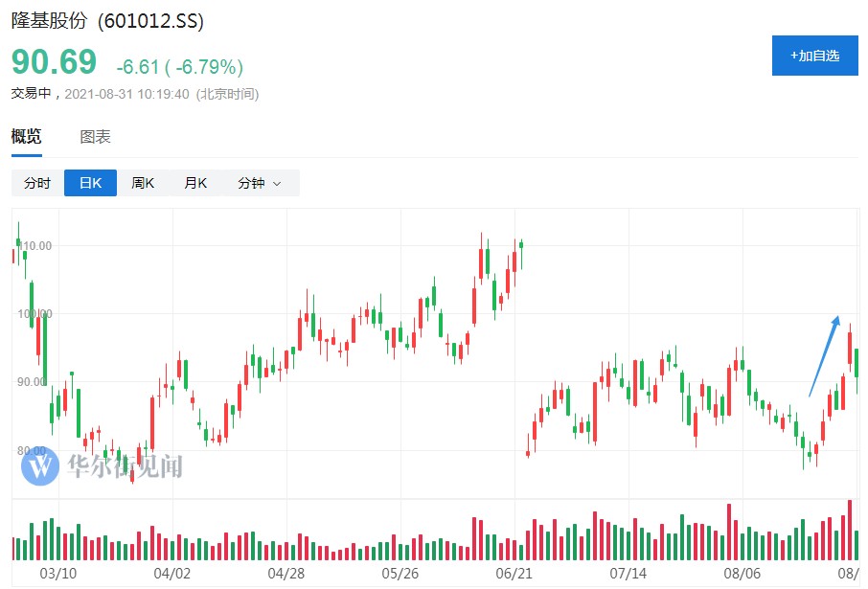
Task: Click the 90.69 current price
Action: point(54,62)
